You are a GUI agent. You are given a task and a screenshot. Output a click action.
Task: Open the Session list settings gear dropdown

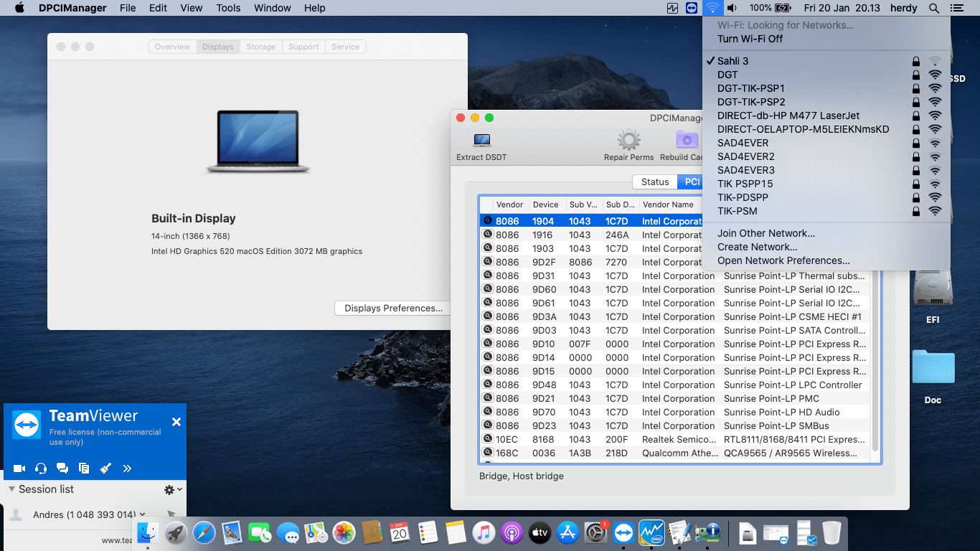click(x=169, y=489)
